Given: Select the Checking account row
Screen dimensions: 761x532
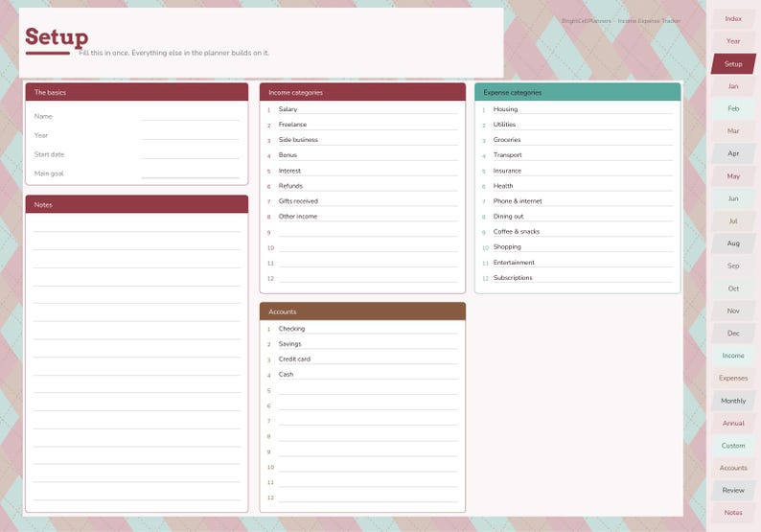Looking at the screenshot, I should click(x=362, y=329).
